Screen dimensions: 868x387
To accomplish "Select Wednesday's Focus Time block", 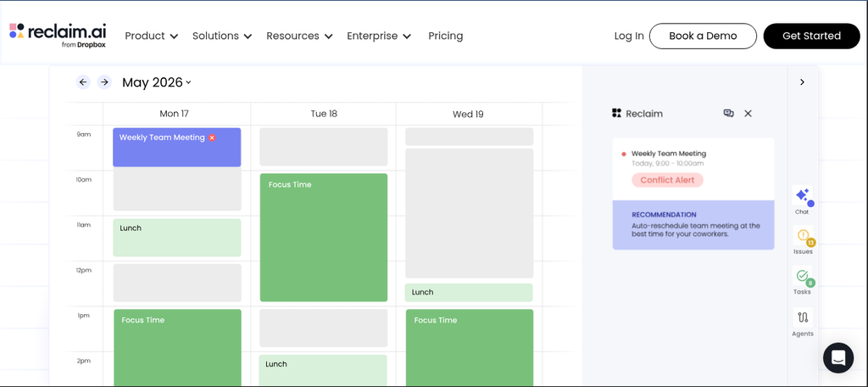I will [x=470, y=348].
